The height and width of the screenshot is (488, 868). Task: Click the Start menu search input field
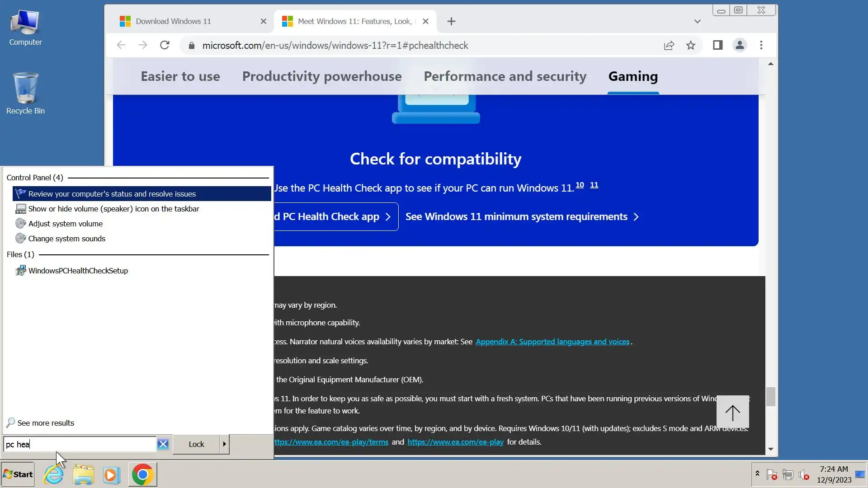(x=80, y=444)
